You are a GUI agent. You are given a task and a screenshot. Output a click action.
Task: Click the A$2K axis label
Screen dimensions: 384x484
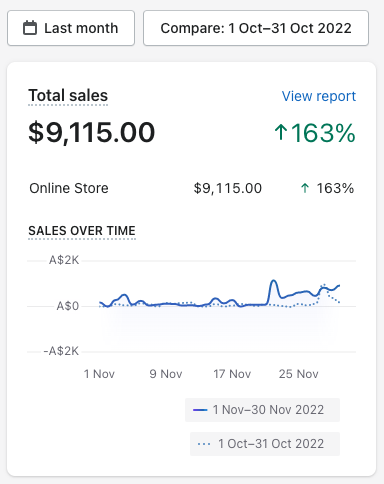64,260
